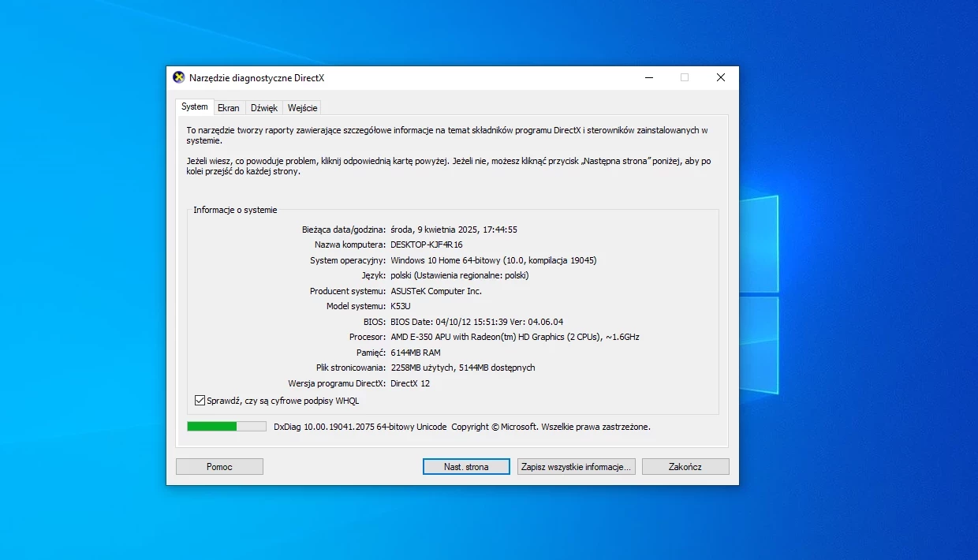Select the manufacturer ASUSTeK Computer Inc.
Image resolution: width=978 pixels, height=560 pixels.
436,291
